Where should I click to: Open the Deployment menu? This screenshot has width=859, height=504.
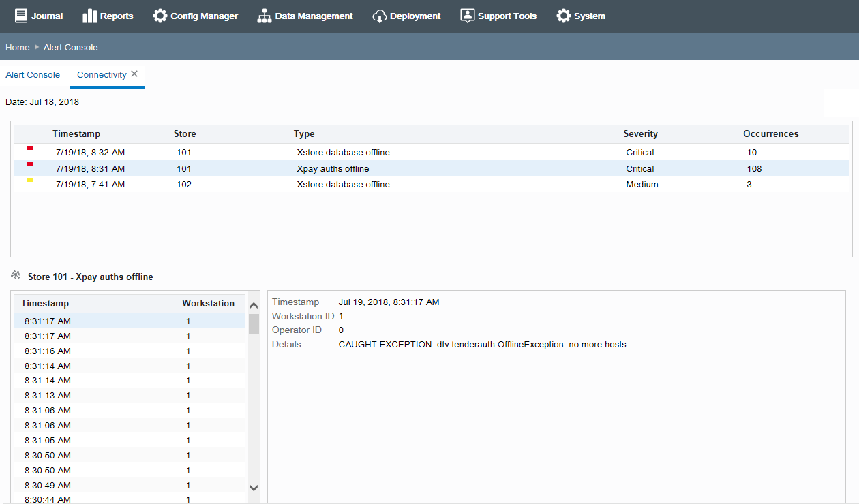tap(406, 16)
